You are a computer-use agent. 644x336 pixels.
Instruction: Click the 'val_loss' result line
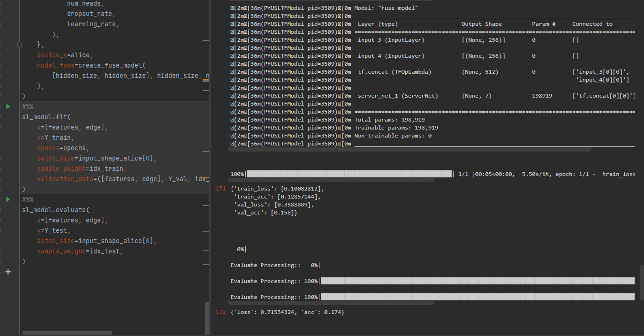tap(274, 205)
